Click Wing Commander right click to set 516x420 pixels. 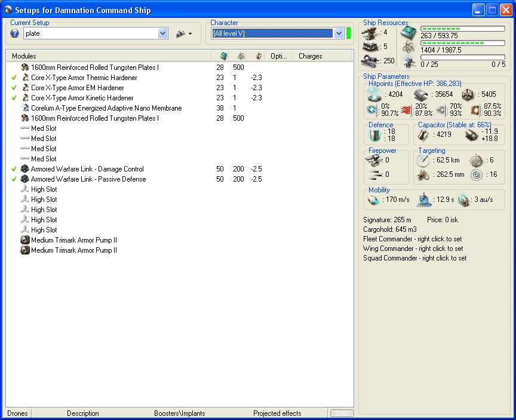[x=413, y=249]
